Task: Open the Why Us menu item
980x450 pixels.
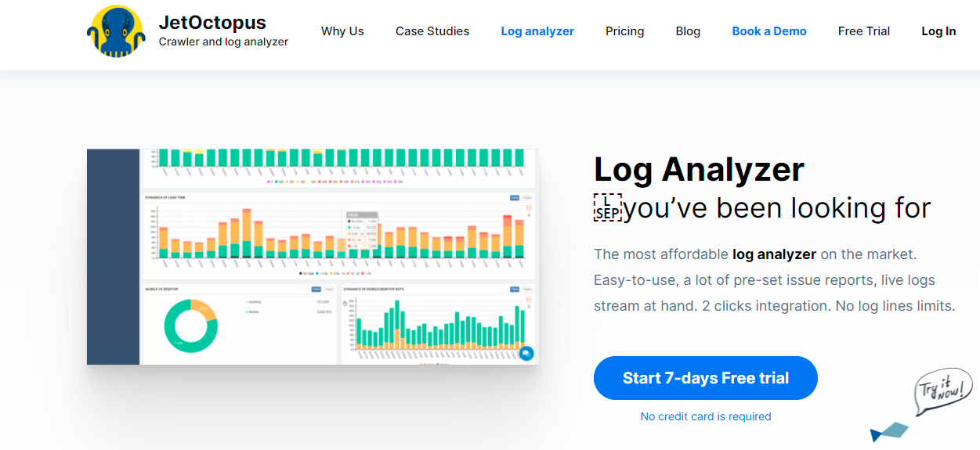Action: point(342,31)
